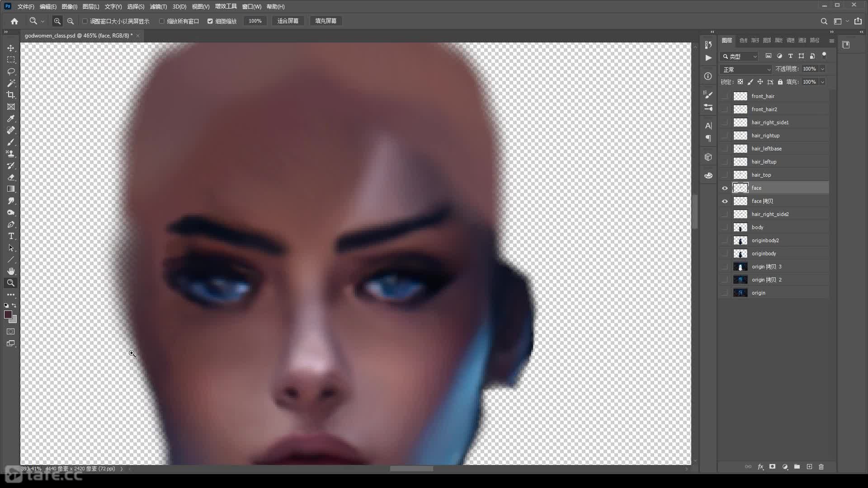Create a new group folder icon
This screenshot has width=868, height=488.
pos(797,467)
